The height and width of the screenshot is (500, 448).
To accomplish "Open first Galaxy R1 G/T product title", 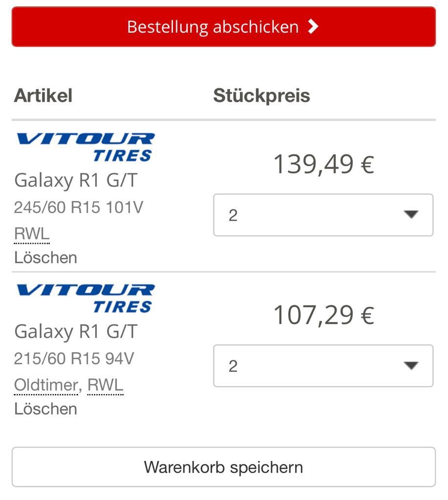I will [x=76, y=181].
